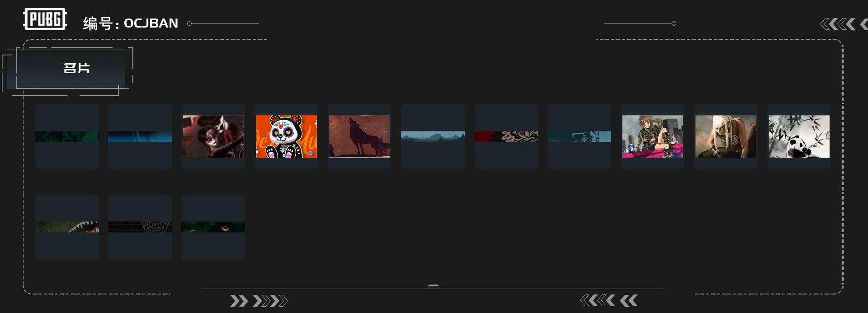The image size is (868, 313).
Task: Click the 编号: OCJBAN code text
Action: click(131, 23)
